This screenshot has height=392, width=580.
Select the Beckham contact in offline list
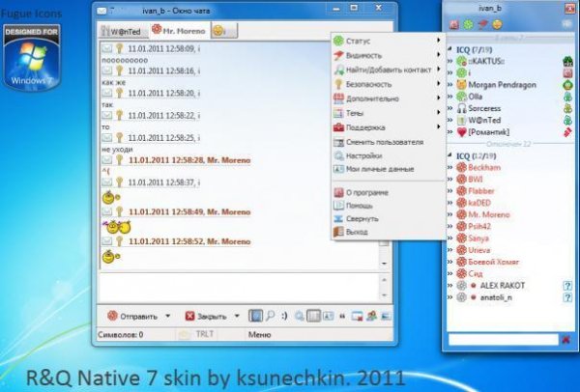[484, 167]
